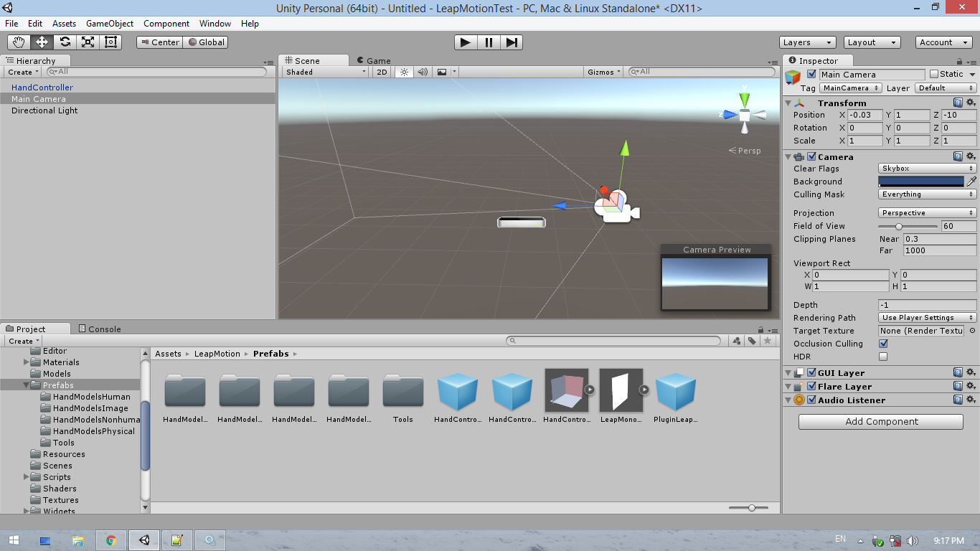
Task: Open the Window menu
Action: tap(215, 24)
